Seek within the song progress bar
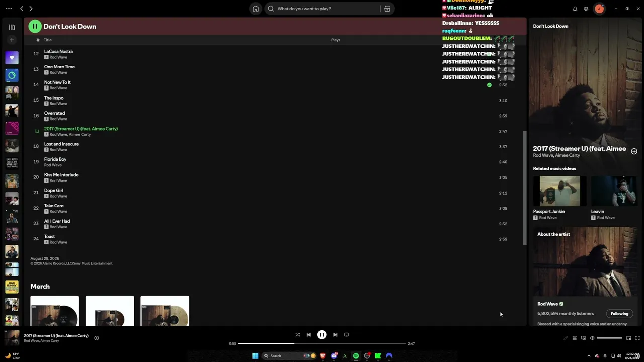 pyautogui.click(x=322, y=343)
